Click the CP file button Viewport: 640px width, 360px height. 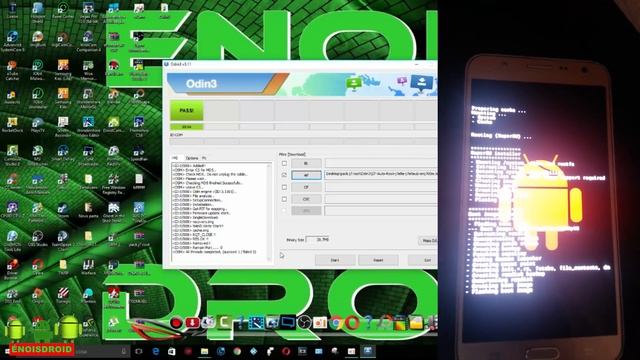pyautogui.click(x=306, y=187)
